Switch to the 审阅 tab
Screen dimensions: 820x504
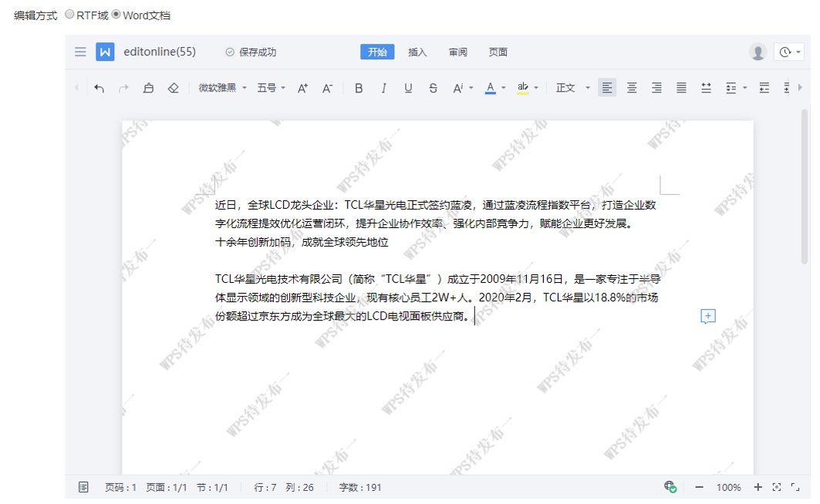tap(457, 52)
